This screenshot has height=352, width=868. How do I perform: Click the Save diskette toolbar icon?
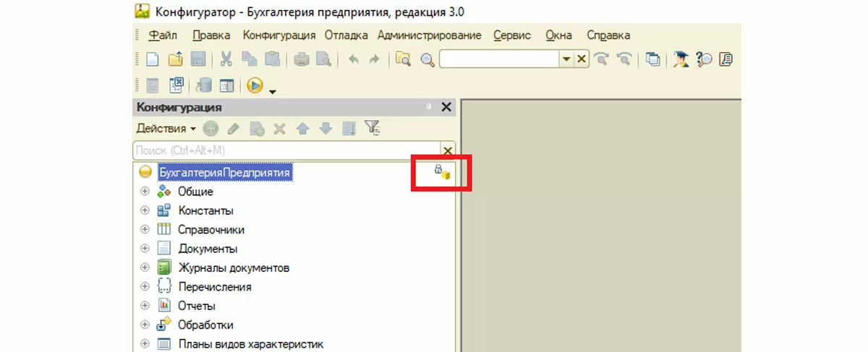click(x=197, y=59)
